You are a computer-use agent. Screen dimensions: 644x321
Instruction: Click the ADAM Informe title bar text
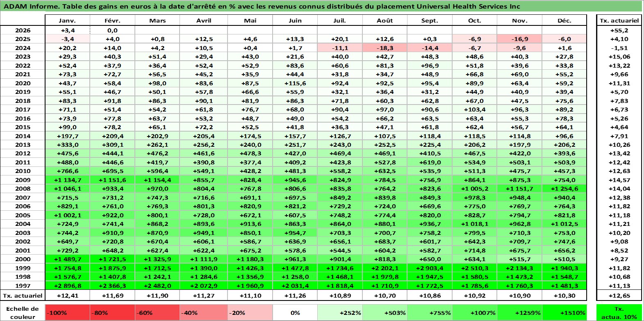click(x=262, y=6)
